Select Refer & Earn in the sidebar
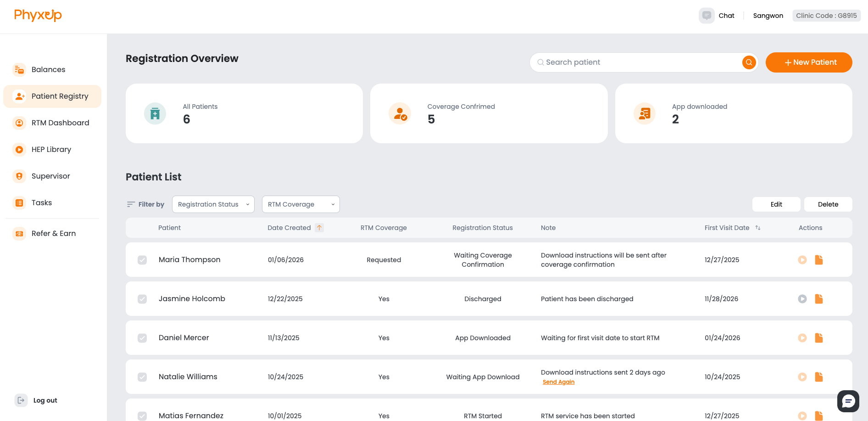 [x=53, y=233]
